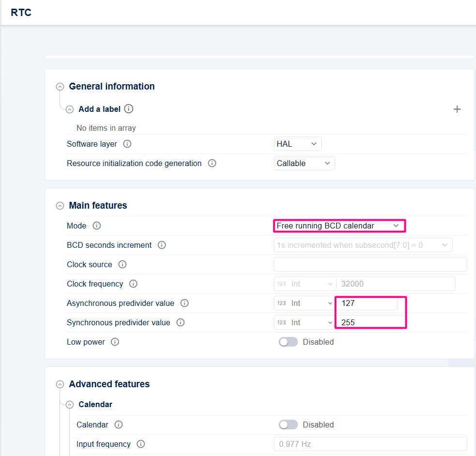The image size is (476, 456).
Task: Click info icon for Resource initialization code generation
Action: 212,163
